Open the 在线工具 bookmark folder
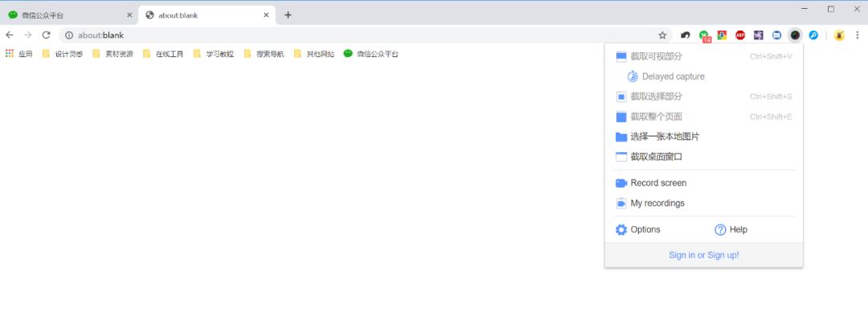Image resolution: width=868 pixels, height=309 pixels. tap(163, 54)
